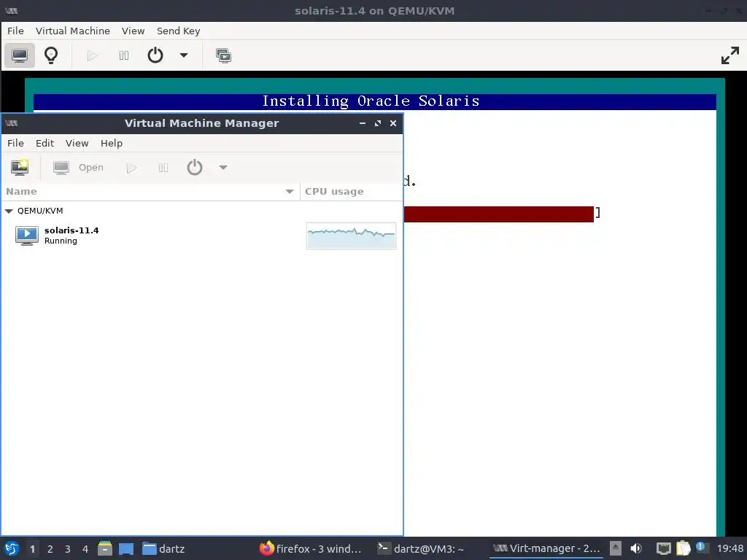747x560 pixels.
Task: Click the Open button in Virtual Machine Manager
Action: click(x=79, y=168)
